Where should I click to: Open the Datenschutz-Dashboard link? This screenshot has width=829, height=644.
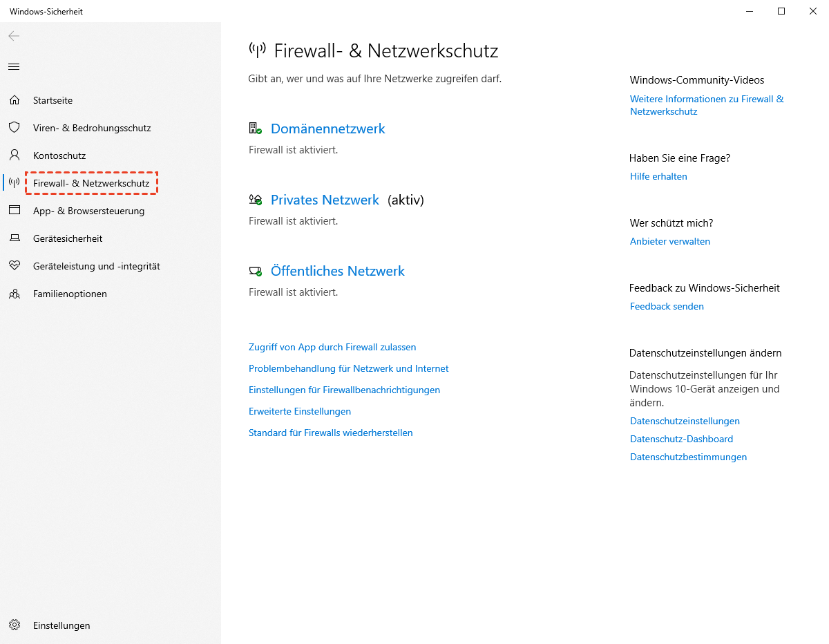[x=681, y=439]
